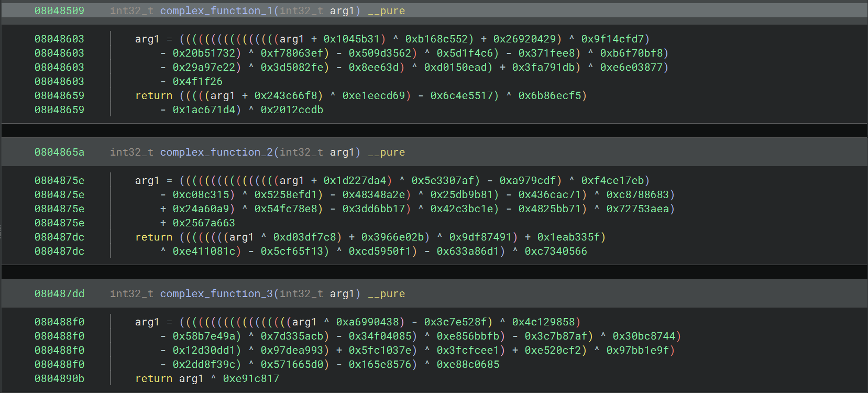Select constant 0x1045b31
Screen dimensions: 868x393
(351, 39)
